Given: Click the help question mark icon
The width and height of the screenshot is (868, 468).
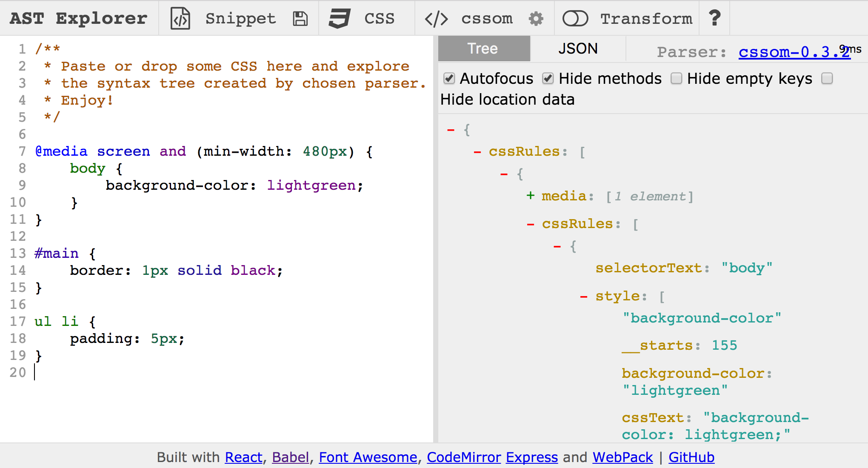Looking at the screenshot, I should point(715,18).
